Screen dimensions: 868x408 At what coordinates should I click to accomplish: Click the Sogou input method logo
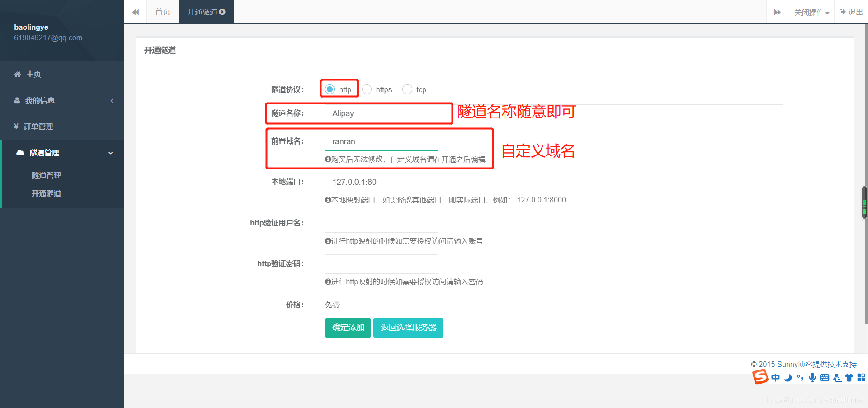click(760, 377)
